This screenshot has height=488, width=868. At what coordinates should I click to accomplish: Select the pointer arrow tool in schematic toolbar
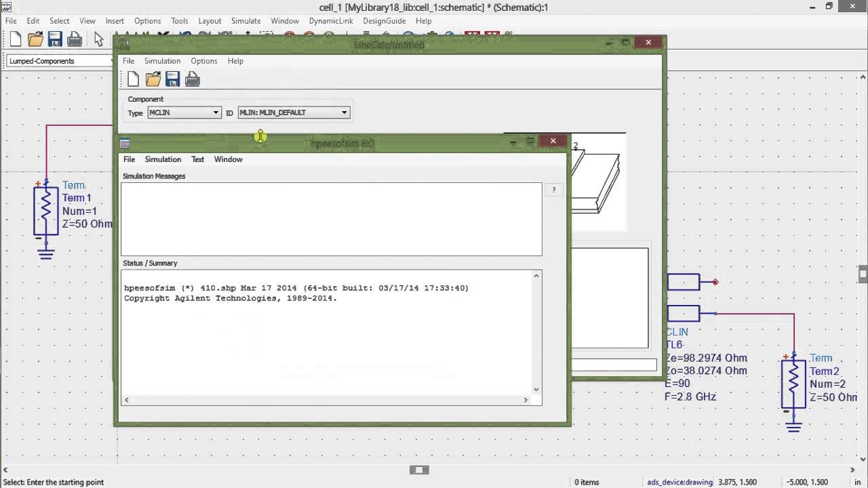point(99,39)
